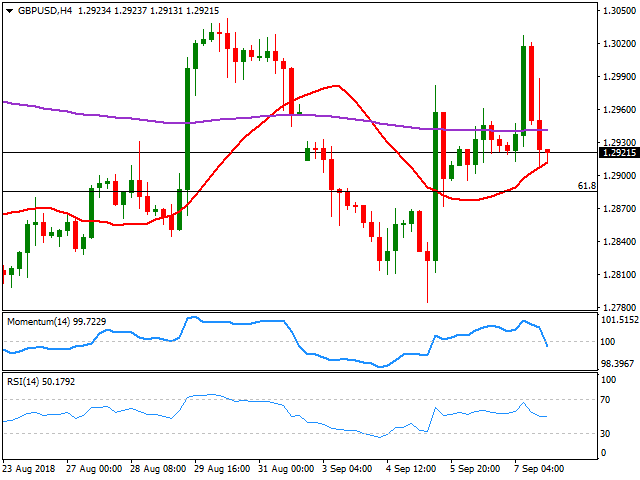Click the 29 Aug 16:00 time label
Image resolution: width=640 pixels, height=480 pixels.
(220, 468)
